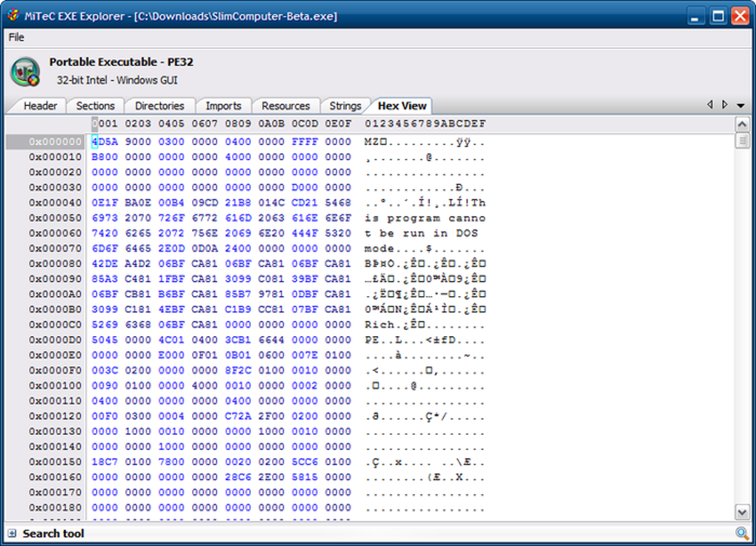Select offset row 0x0000D0

55,340
